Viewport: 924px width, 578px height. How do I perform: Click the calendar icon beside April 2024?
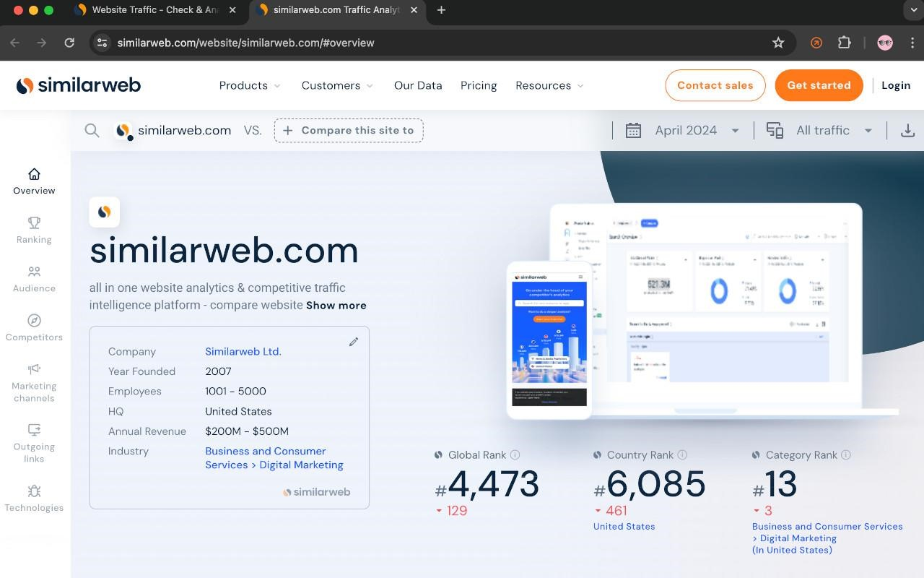point(633,131)
